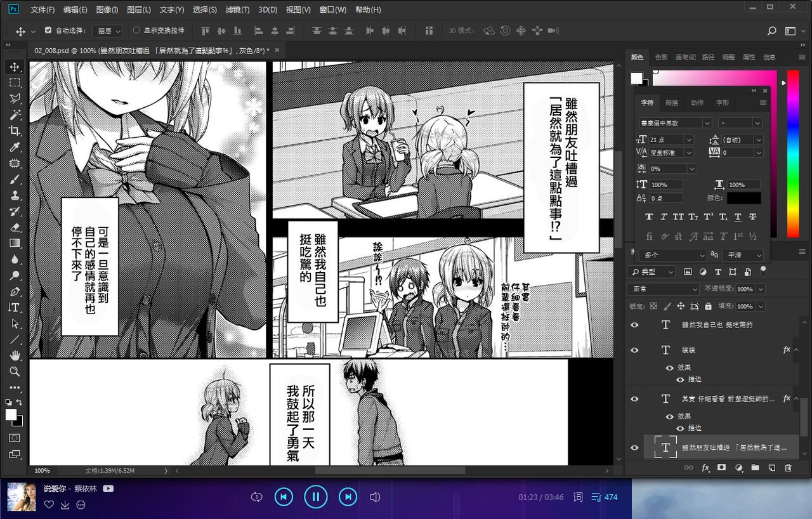Pause the music playback
Screen dimensions: 812x519
(x=315, y=496)
